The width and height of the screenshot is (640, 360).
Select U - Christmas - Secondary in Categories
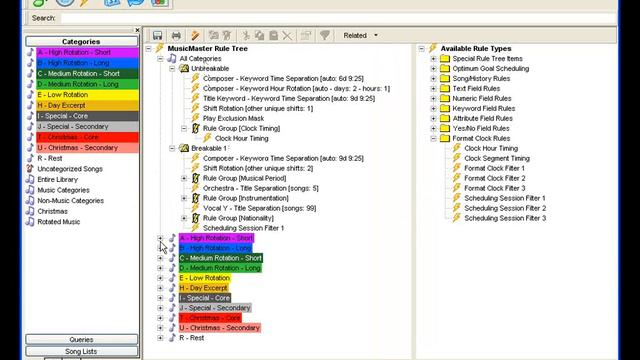[x=87, y=148]
